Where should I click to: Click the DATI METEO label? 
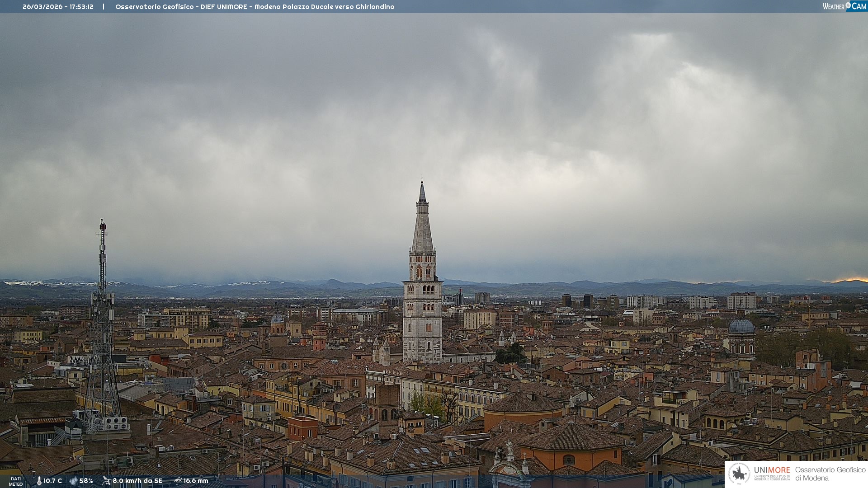click(16, 482)
